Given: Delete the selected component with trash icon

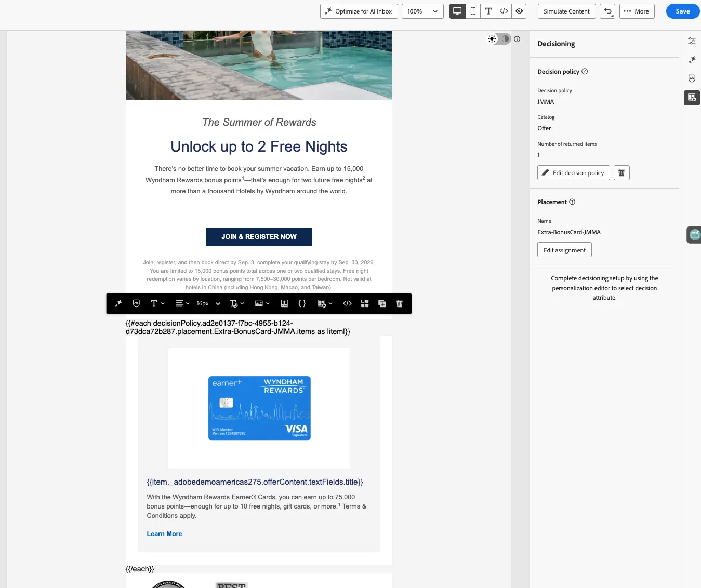Looking at the screenshot, I should click(x=400, y=303).
